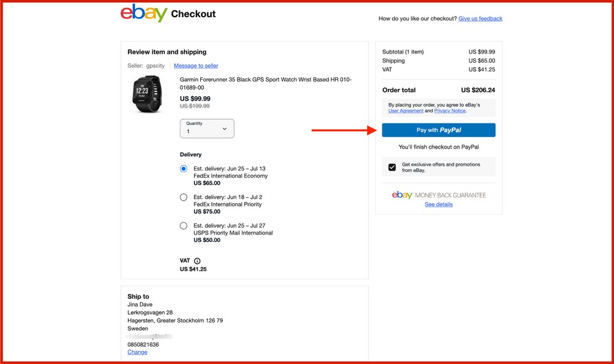Pay with PayPal
Screen dimensions: 614x364
(x=438, y=130)
